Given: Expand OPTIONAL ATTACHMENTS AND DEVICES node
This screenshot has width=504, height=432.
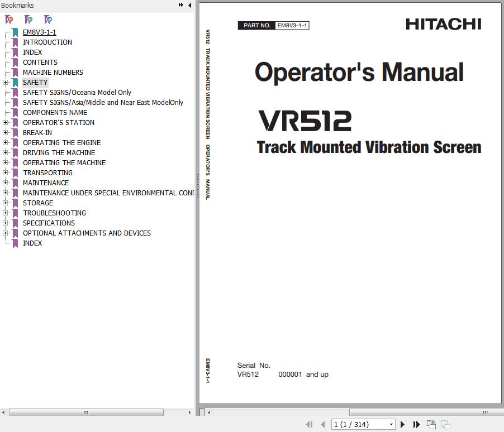Looking at the screenshot, I should [5, 233].
